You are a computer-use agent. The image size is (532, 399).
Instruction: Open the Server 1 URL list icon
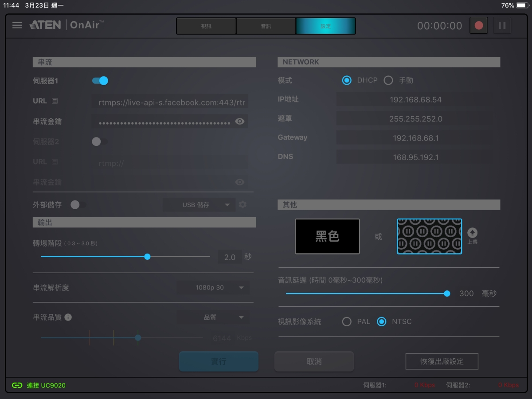[x=55, y=101]
